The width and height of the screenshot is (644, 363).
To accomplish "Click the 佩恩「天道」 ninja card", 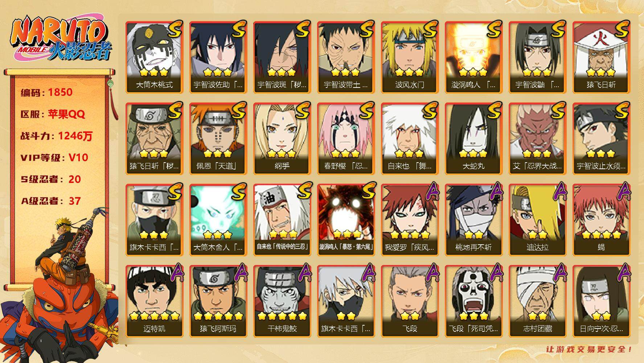I will pyautogui.click(x=218, y=139).
